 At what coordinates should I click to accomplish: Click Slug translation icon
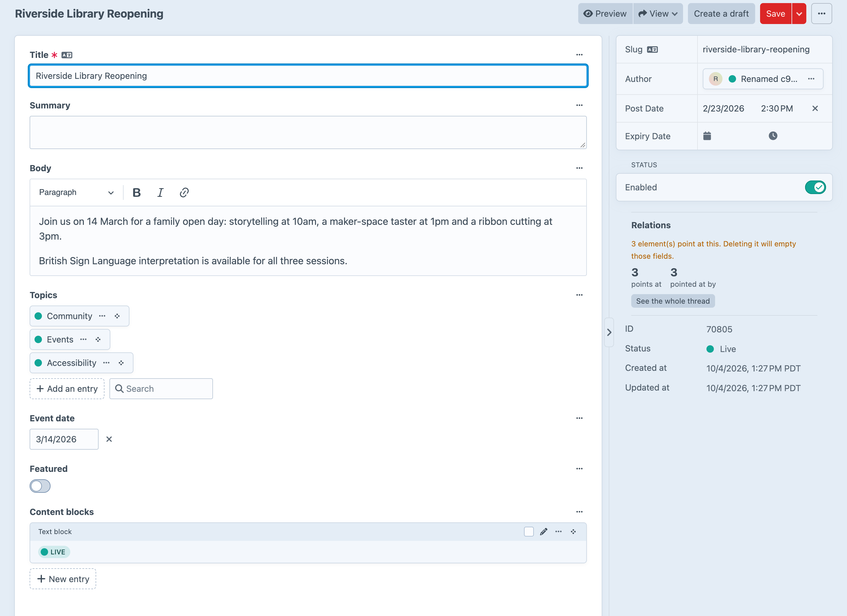[653, 50]
